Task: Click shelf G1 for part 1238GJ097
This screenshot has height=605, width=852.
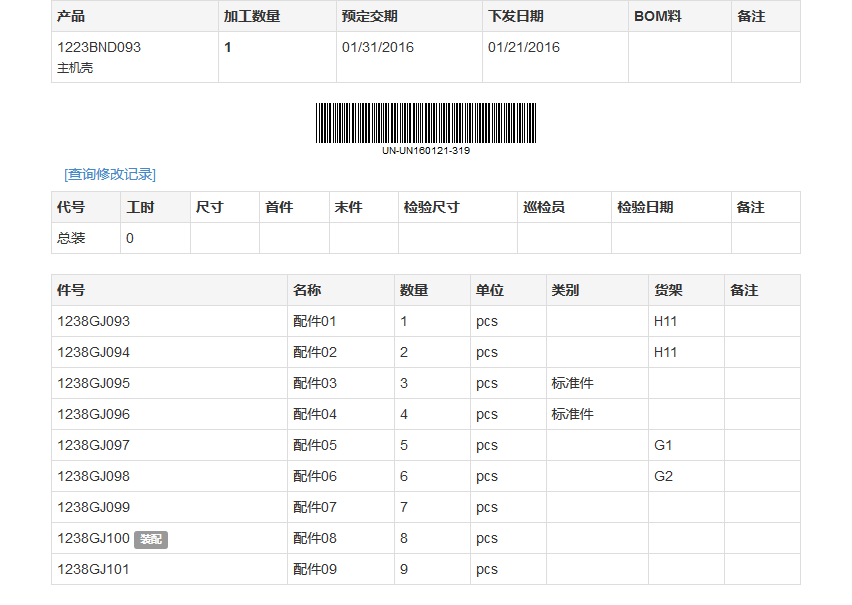Action: (663, 445)
